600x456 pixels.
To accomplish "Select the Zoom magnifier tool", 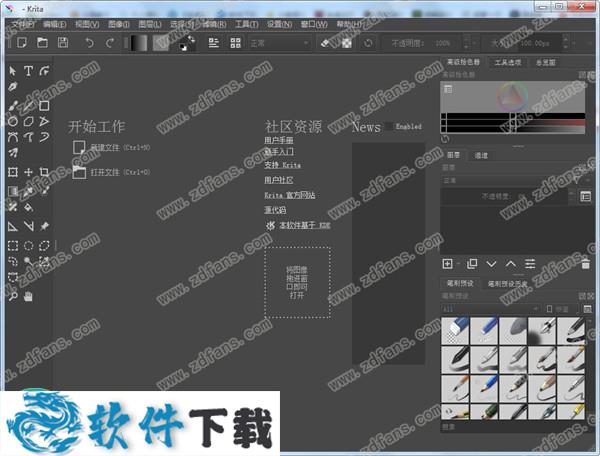I will 12,296.
